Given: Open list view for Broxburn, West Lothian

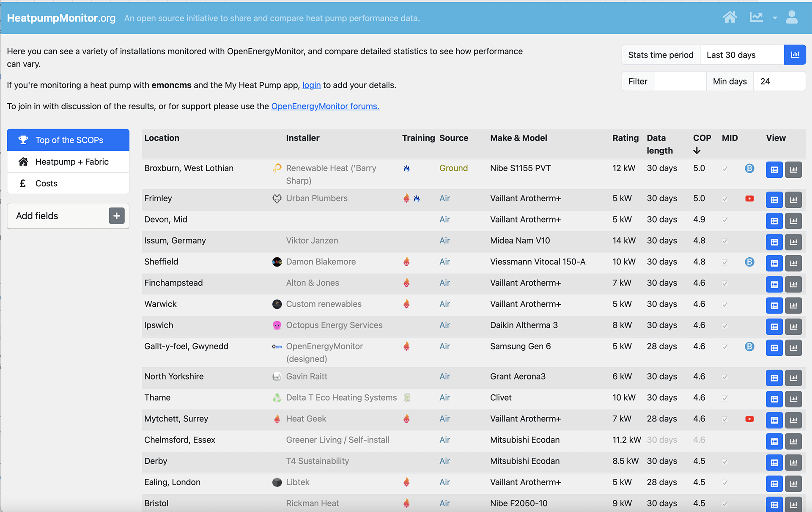Looking at the screenshot, I should click(x=774, y=170).
